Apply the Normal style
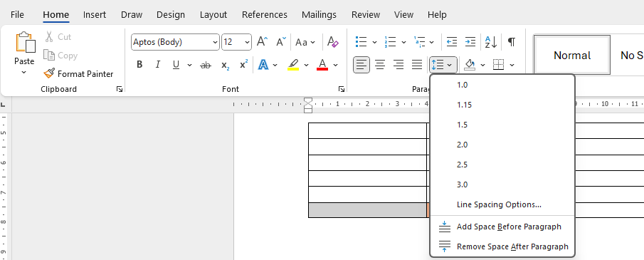Viewport: 644px width, 260px height. click(571, 55)
